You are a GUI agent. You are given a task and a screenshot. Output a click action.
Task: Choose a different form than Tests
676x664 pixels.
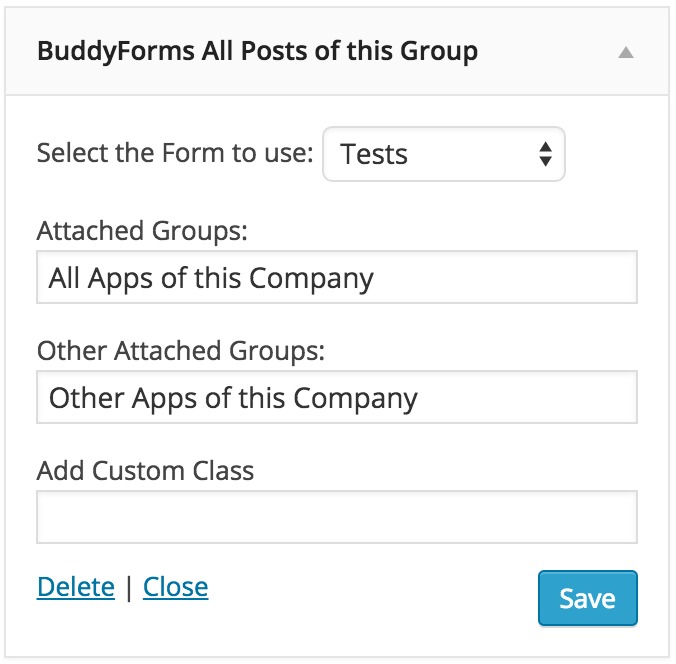tap(443, 154)
